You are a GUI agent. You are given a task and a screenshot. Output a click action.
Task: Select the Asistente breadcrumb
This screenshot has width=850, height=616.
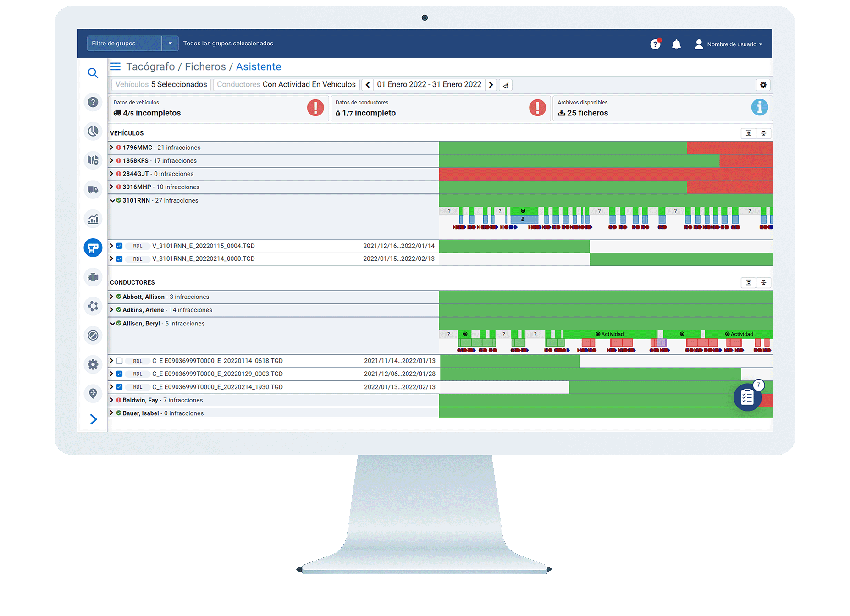pyautogui.click(x=259, y=67)
